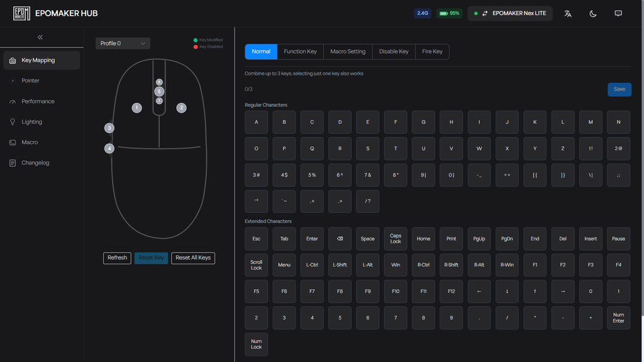Select the up arrow key

[535, 292]
